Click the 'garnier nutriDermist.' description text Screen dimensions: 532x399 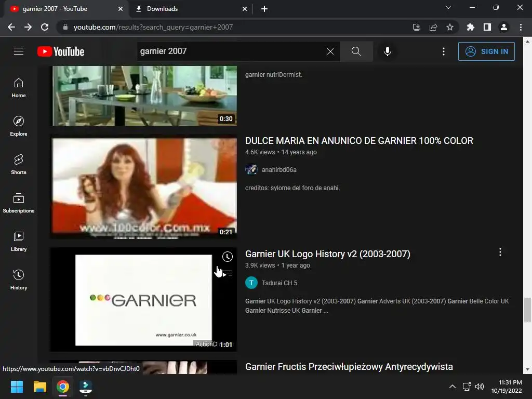click(x=273, y=75)
